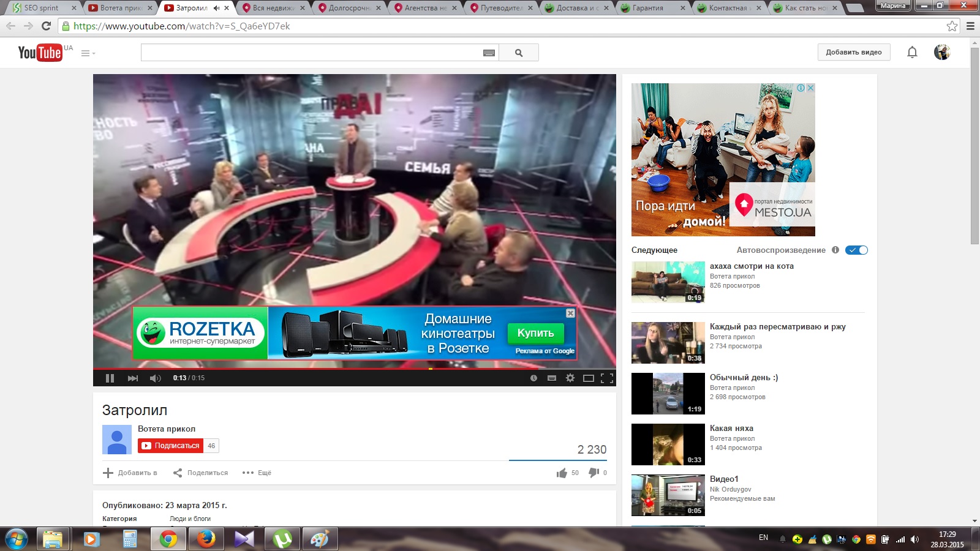980x551 pixels.
Task: Mute the video player volume
Action: pyautogui.click(x=156, y=378)
